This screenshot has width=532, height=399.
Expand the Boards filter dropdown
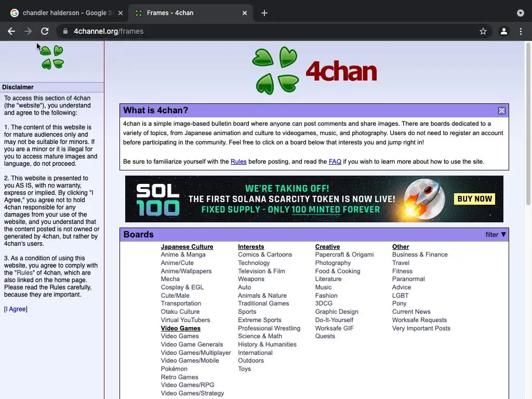point(496,234)
